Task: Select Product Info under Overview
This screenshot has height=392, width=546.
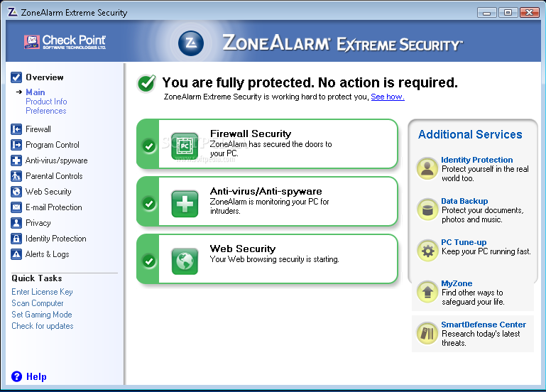Action: (x=46, y=102)
